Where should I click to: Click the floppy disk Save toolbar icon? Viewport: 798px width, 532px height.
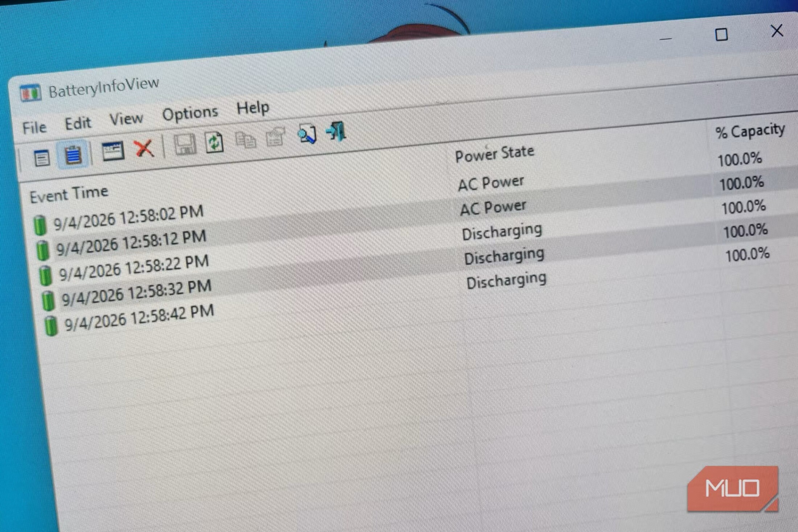pyautogui.click(x=185, y=145)
